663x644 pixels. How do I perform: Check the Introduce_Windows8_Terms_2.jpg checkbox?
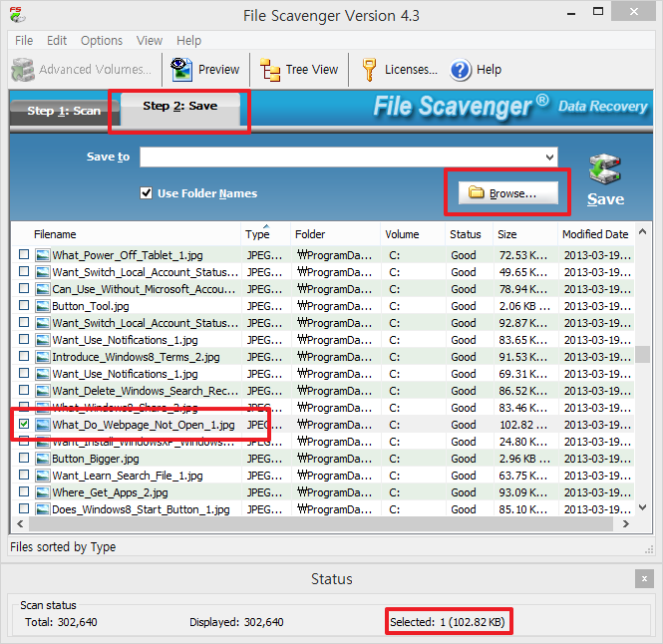point(24,357)
